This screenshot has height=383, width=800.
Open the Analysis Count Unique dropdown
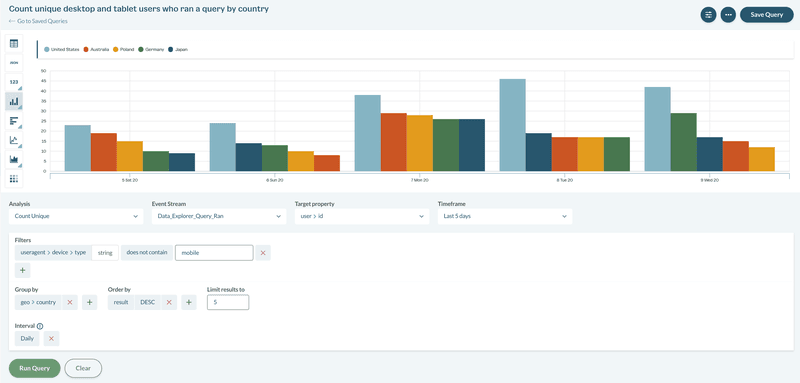(76, 216)
